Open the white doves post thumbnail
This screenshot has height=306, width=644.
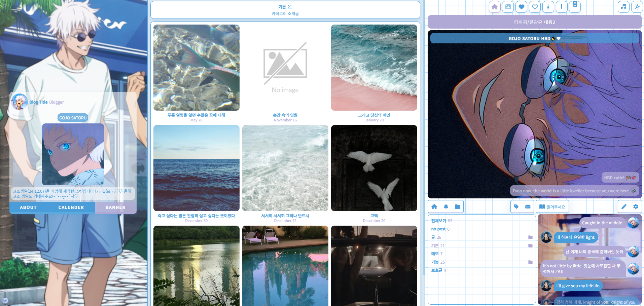click(x=374, y=168)
